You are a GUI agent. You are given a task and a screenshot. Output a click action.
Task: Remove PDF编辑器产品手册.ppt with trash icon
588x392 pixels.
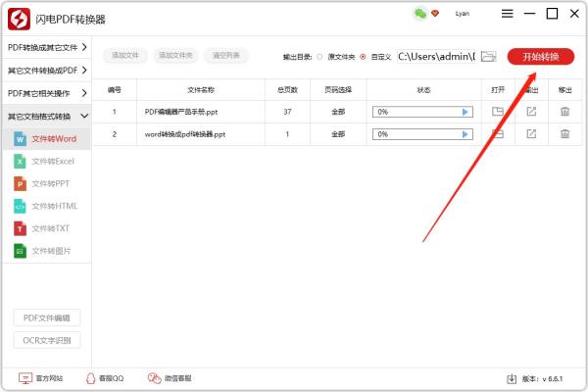pyautogui.click(x=564, y=112)
